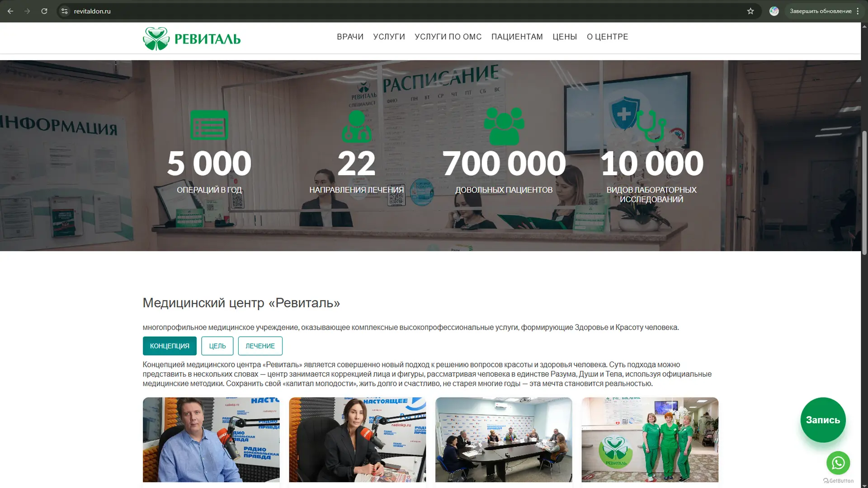This screenshot has width=868, height=488.
Task: Click the page vertical scrollbar thumb
Action: 864,193
